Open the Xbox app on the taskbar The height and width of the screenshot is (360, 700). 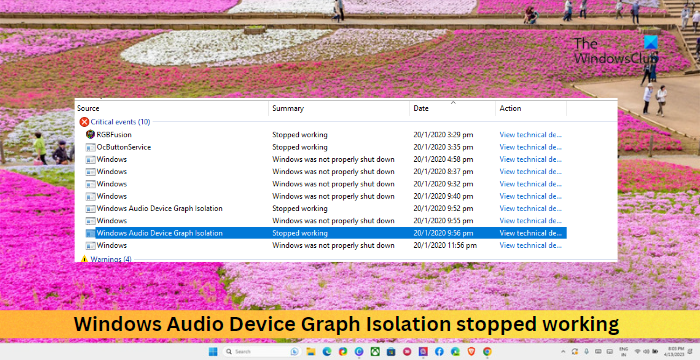pyautogui.click(x=375, y=352)
